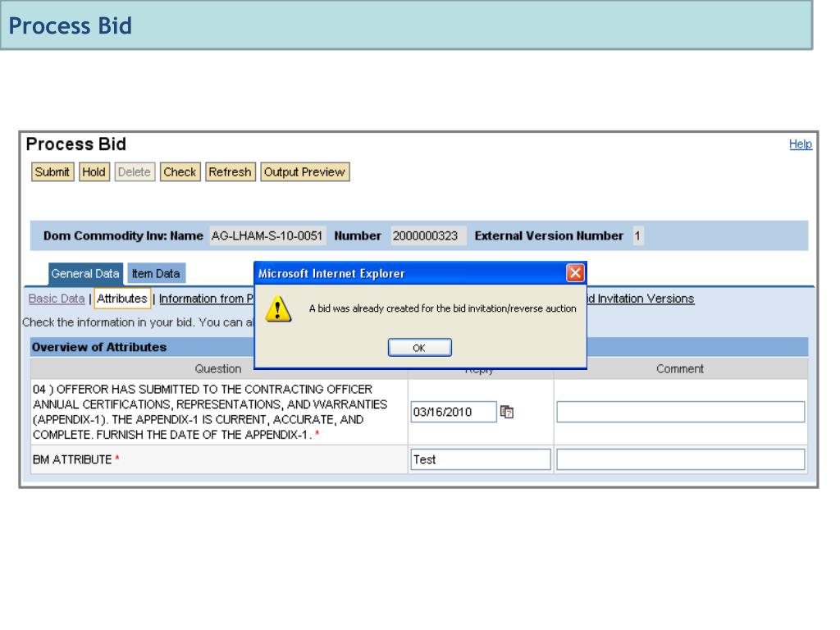The width and height of the screenshot is (840, 630).
Task: Click the Hold button
Action: pyautogui.click(x=91, y=172)
